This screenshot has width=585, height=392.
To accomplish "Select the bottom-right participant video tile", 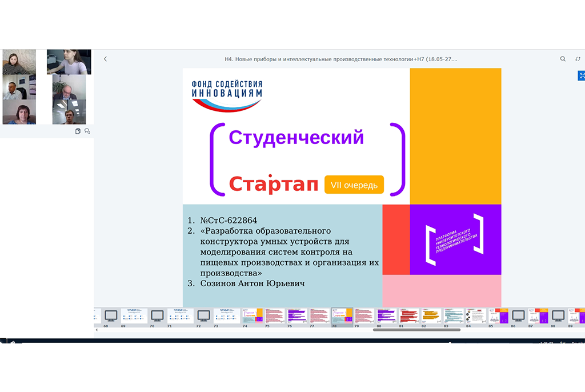I will coord(69,111).
